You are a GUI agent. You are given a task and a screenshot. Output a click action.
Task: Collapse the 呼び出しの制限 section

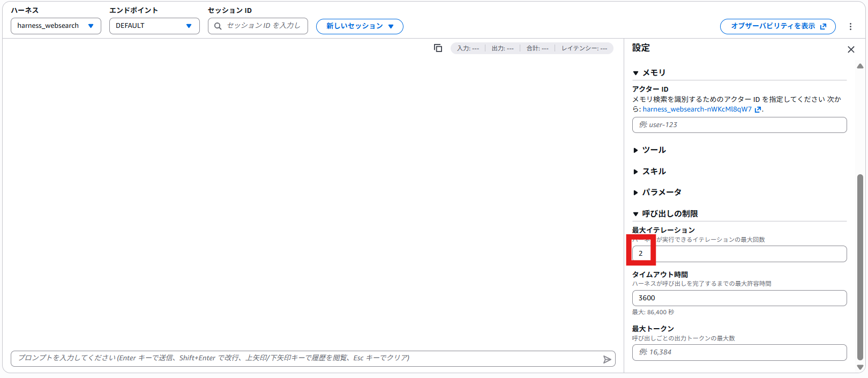pyautogui.click(x=665, y=213)
